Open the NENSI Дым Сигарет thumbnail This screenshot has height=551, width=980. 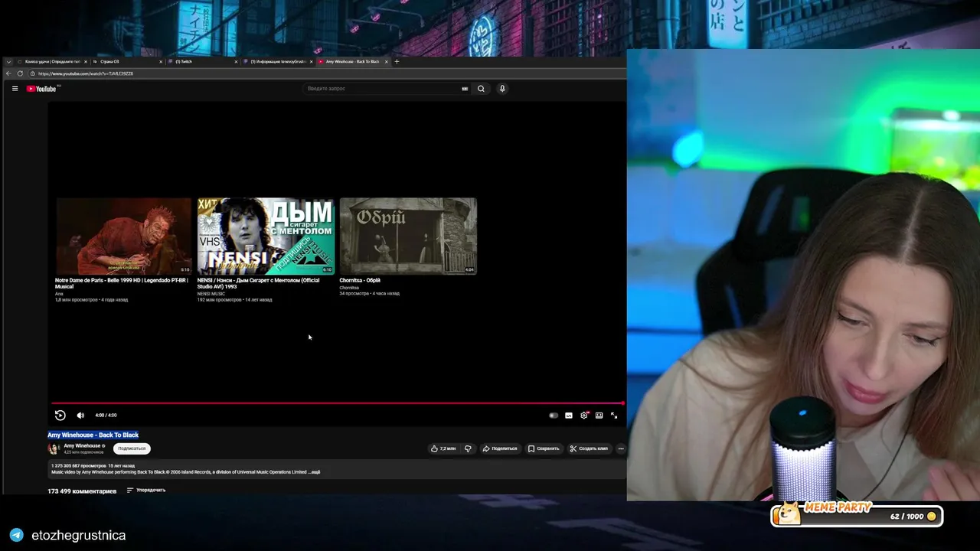pyautogui.click(x=266, y=236)
